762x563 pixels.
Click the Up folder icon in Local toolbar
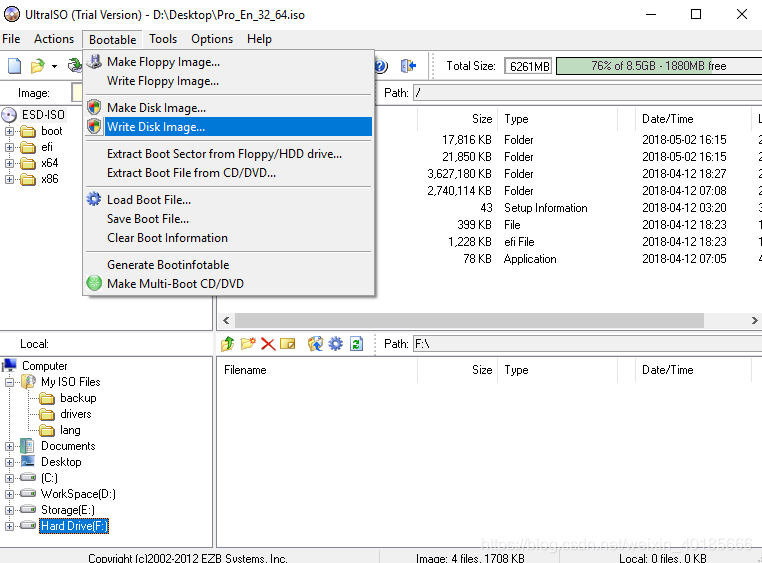[227, 344]
